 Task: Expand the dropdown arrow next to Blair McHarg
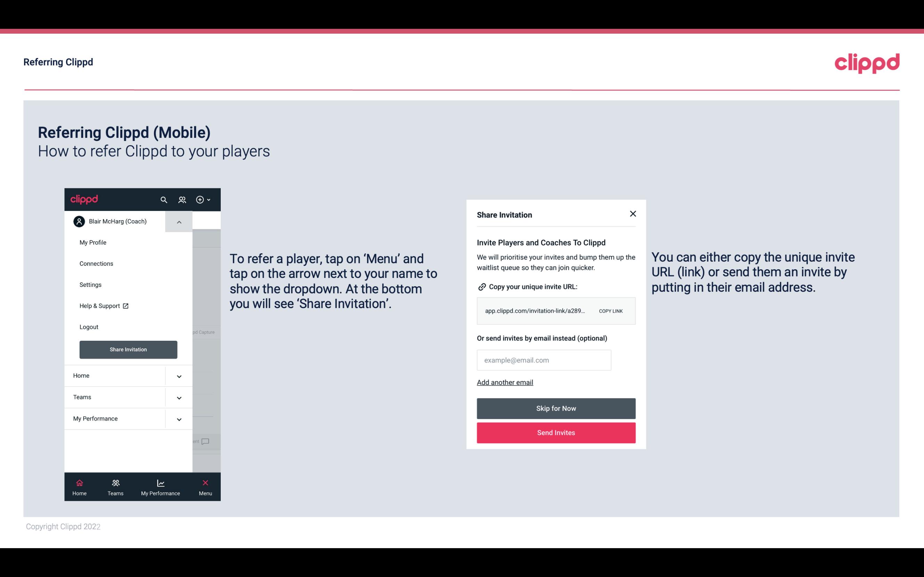point(178,221)
